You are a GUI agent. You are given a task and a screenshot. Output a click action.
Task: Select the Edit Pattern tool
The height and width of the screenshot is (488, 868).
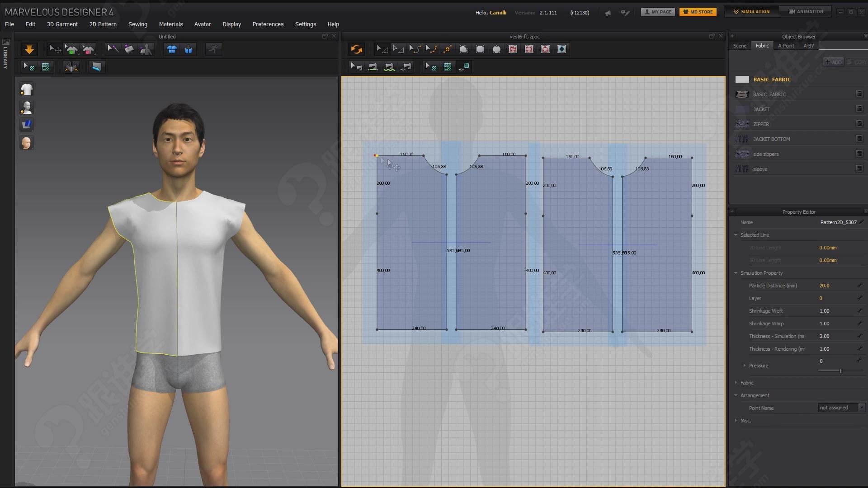click(398, 49)
